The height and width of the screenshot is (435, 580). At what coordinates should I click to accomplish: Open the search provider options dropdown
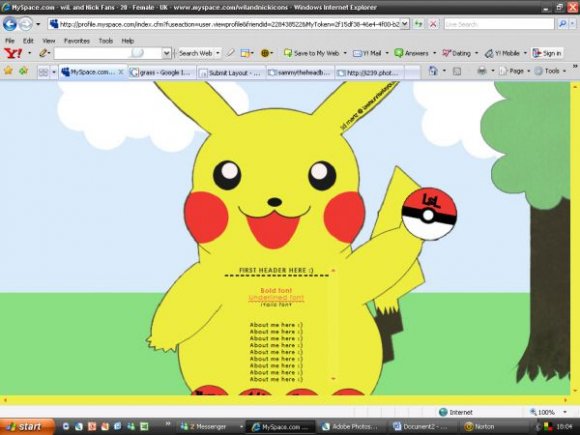coord(573,24)
